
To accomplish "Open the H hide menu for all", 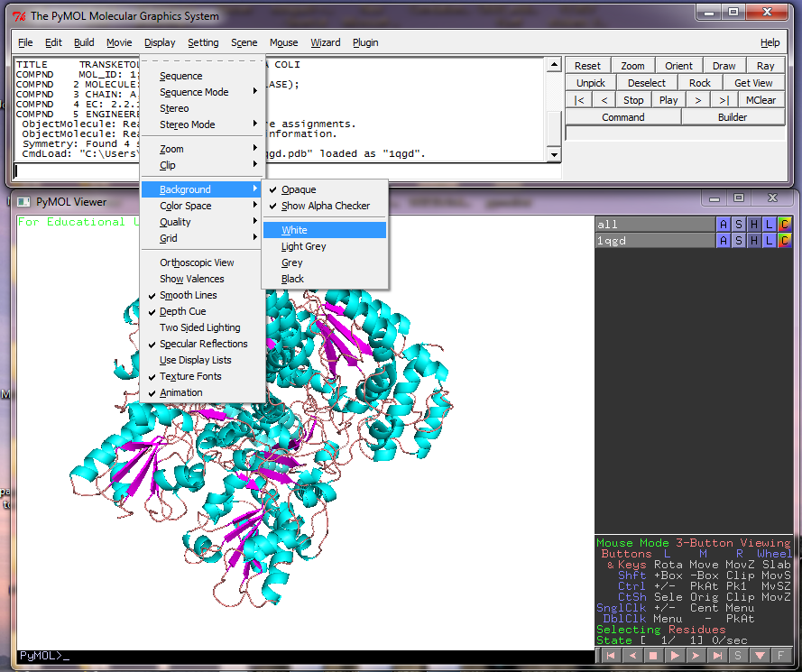I will [x=754, y=224].
